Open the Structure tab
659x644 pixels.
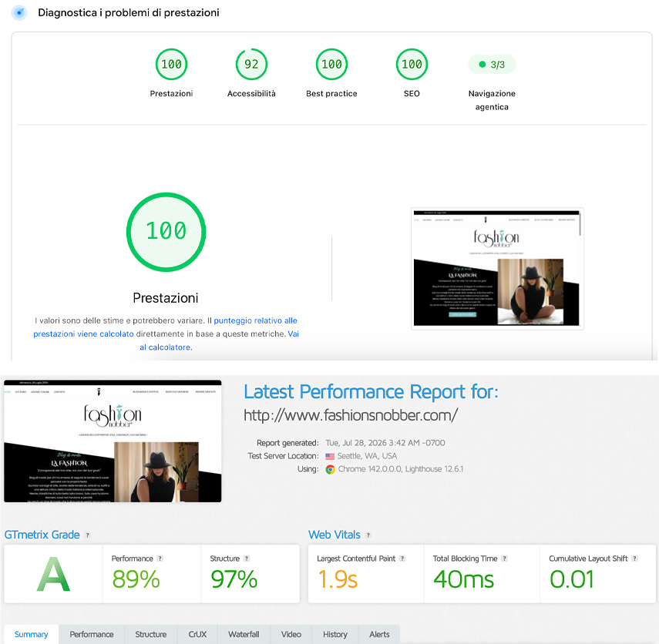coord(151,634)
